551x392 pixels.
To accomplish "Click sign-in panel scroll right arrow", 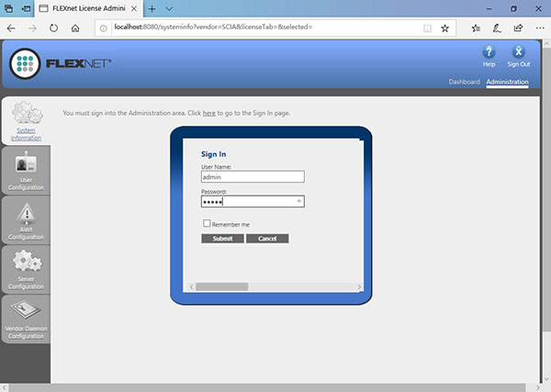I will click(x=359, y=287).
